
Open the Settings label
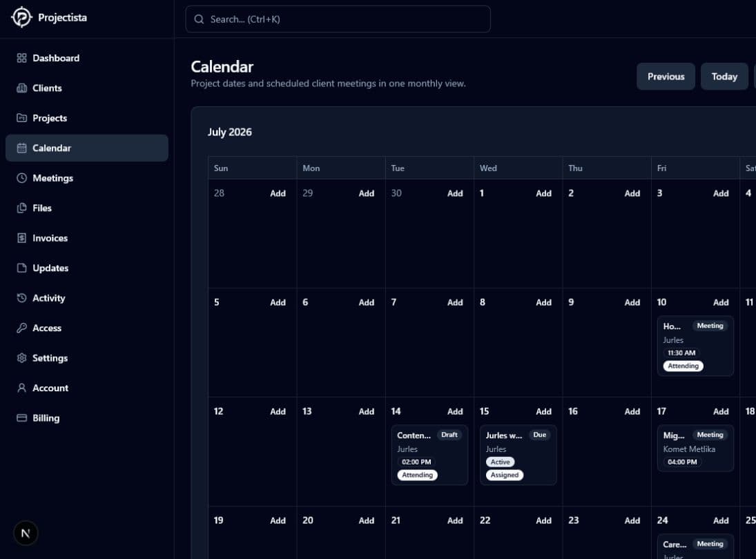50,358
